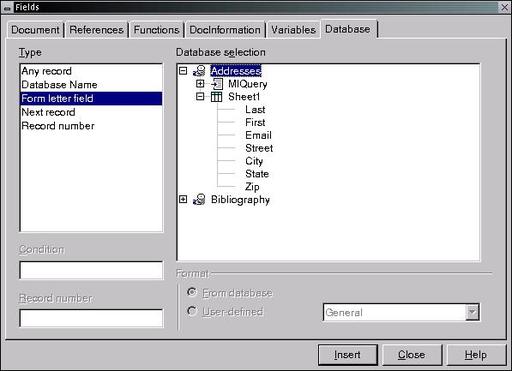Click the Addresses database icon
This screenshot has width=512, height=371.
pyautogui.click(x=199, y=71)
